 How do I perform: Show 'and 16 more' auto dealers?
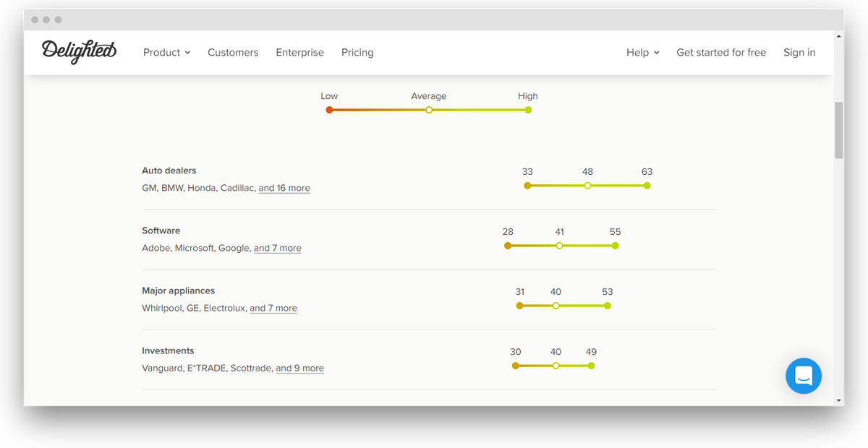tap(284, 188)
